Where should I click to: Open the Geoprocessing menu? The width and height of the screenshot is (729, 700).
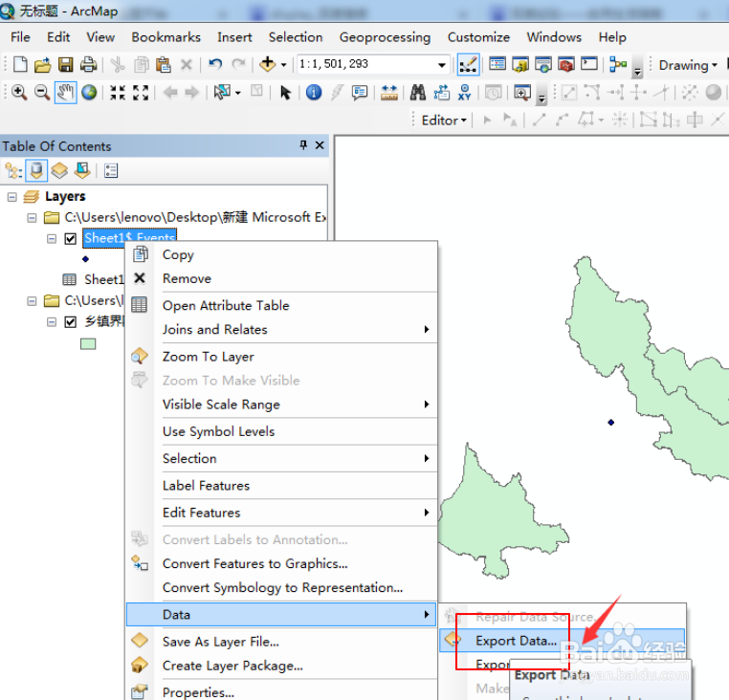385,37
